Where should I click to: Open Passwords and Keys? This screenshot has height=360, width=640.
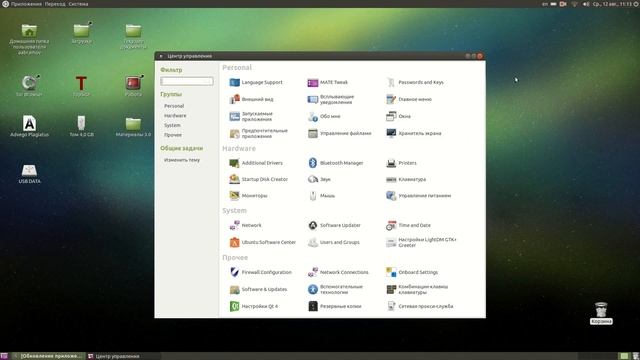pos(415,82)
